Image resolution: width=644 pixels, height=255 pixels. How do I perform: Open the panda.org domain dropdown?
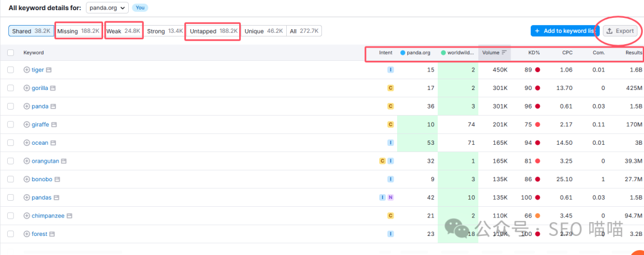pos(107,8)
